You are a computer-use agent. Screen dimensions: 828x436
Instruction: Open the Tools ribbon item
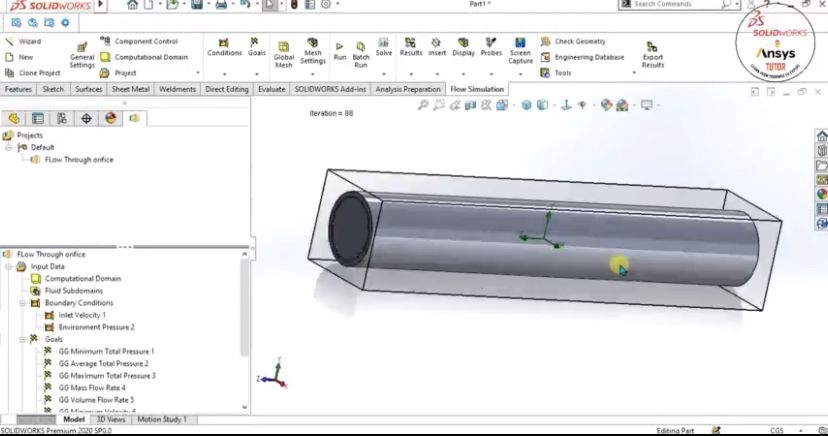tap(556, 73)
